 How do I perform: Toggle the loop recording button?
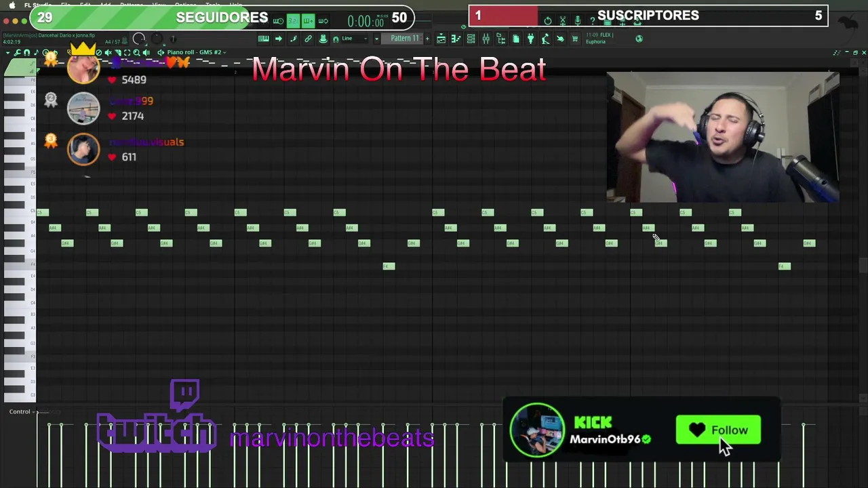[323, 20]
